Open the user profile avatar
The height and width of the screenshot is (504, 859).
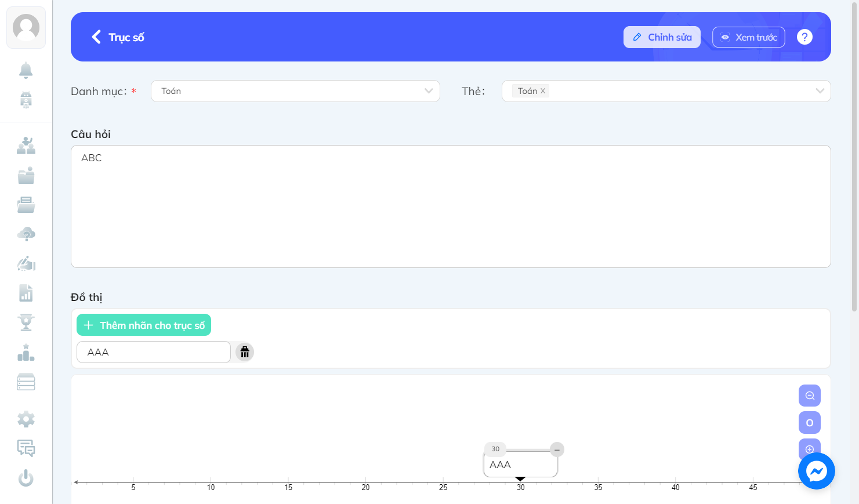(26, 27)
